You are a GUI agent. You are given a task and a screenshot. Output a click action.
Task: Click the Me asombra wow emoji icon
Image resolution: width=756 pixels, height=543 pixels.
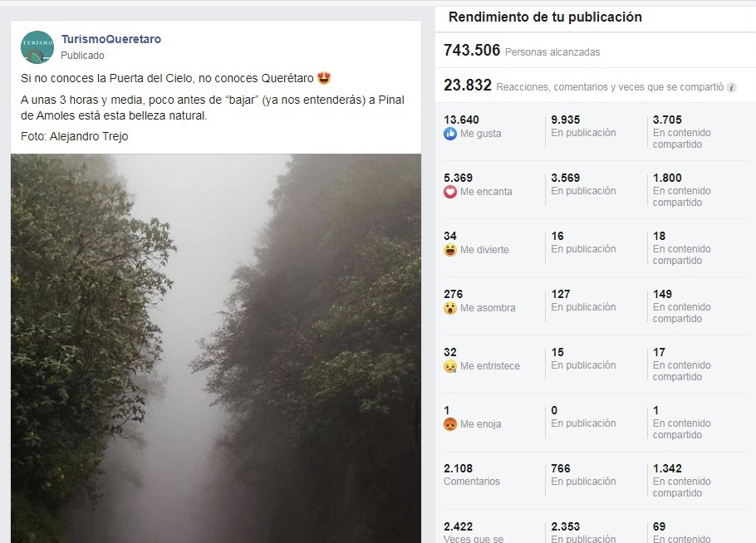click(449, 308)
